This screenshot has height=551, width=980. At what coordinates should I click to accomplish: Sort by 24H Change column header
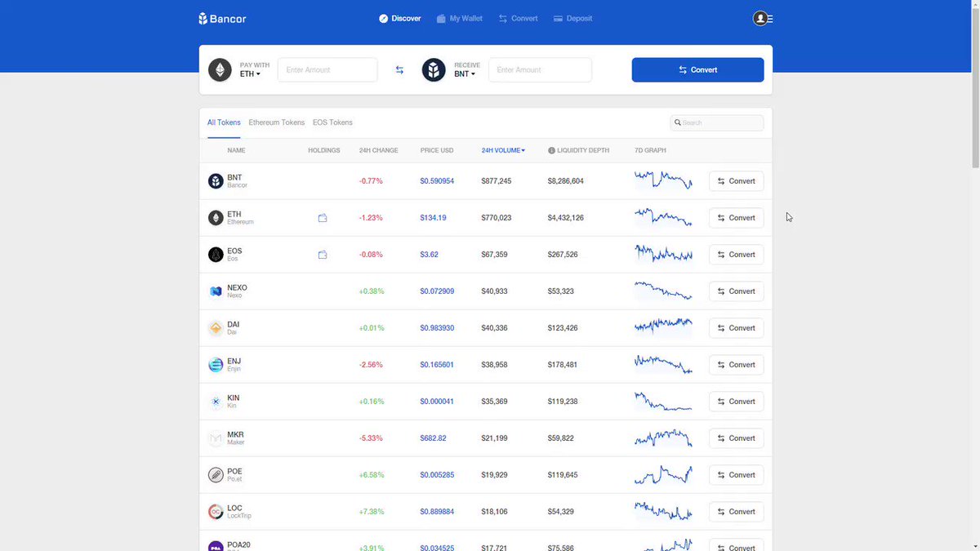click(x=378, y=150)
